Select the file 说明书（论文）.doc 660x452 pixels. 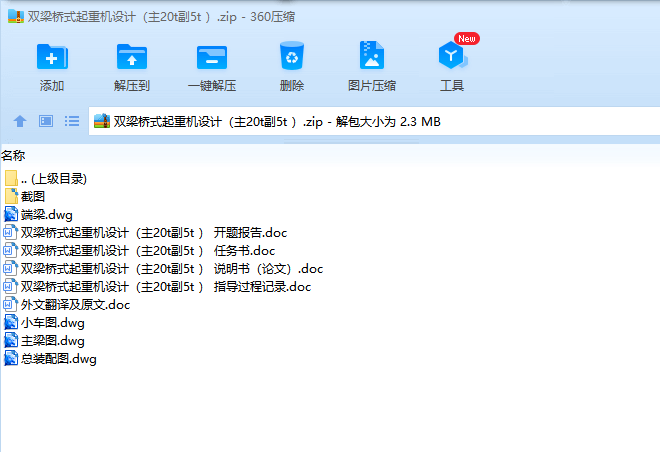click(172, 269)
